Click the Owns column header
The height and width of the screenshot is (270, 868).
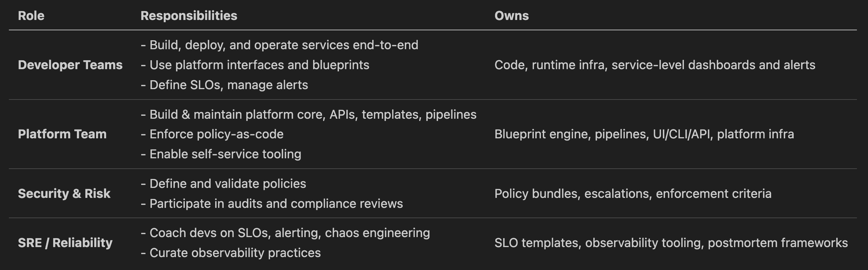511,16
